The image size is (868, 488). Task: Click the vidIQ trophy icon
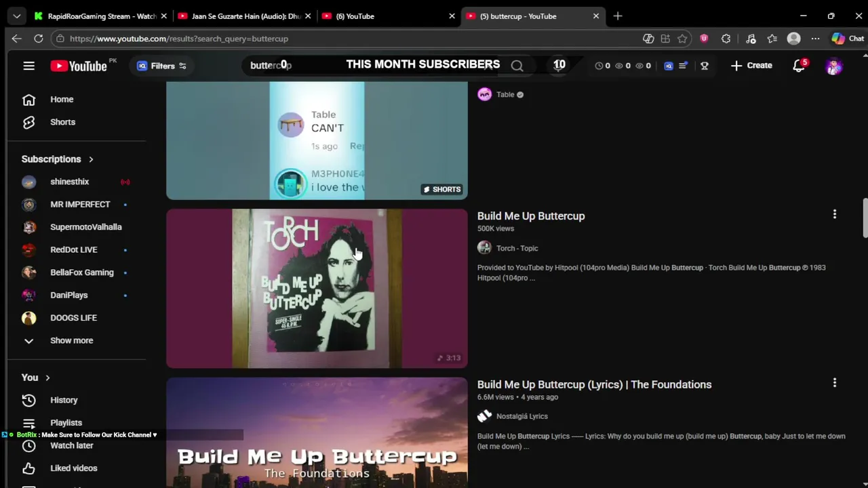pos(705,66)
